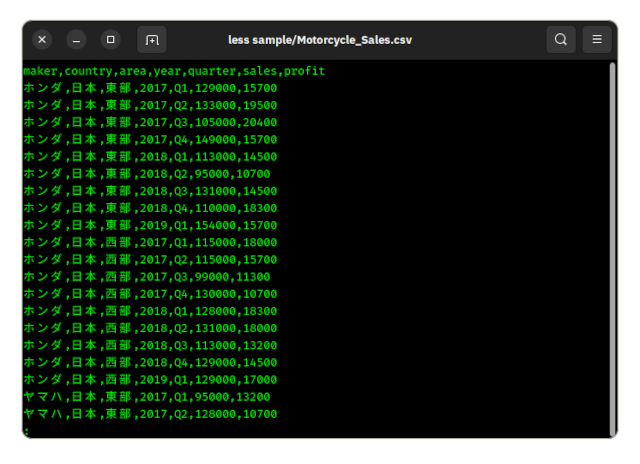
Task: Click the word 'profit' in the header line
Action: pos(304,71)
